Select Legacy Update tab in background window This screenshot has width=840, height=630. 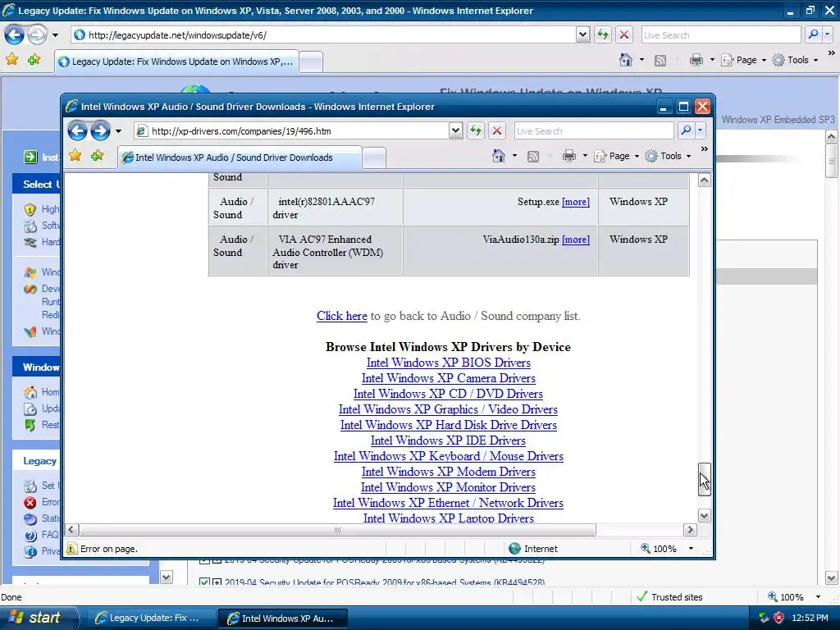coord(176,62)
